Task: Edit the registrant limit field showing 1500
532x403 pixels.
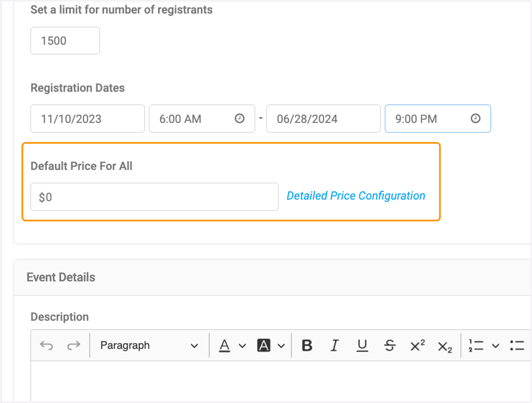Action: [x=65, y=41]
